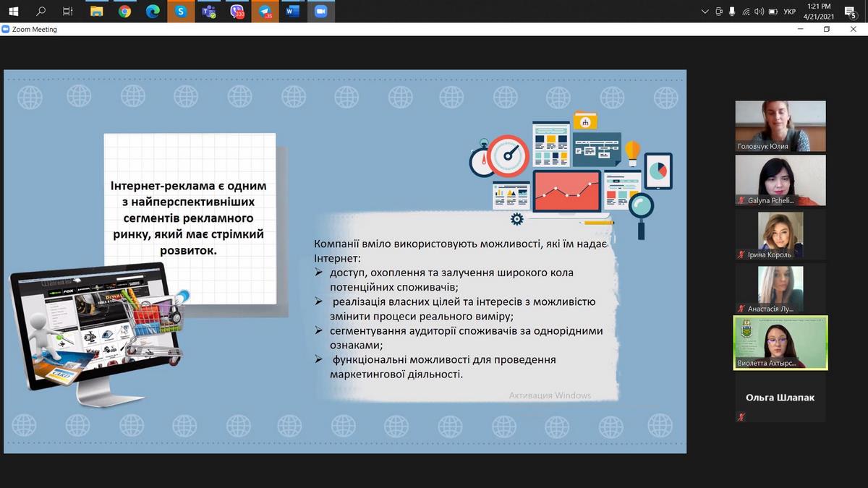Viewport: 868px width, 488px height.
Task: Open the УКР keyboard language switcher
Action: tap(790, 12)
